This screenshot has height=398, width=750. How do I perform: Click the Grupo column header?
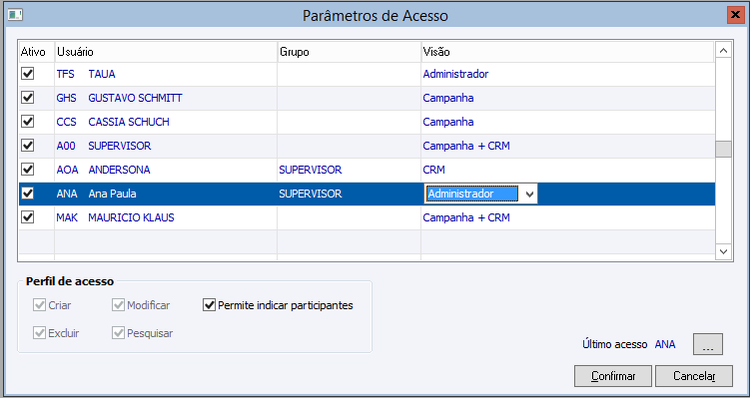(x=349, y=52)
